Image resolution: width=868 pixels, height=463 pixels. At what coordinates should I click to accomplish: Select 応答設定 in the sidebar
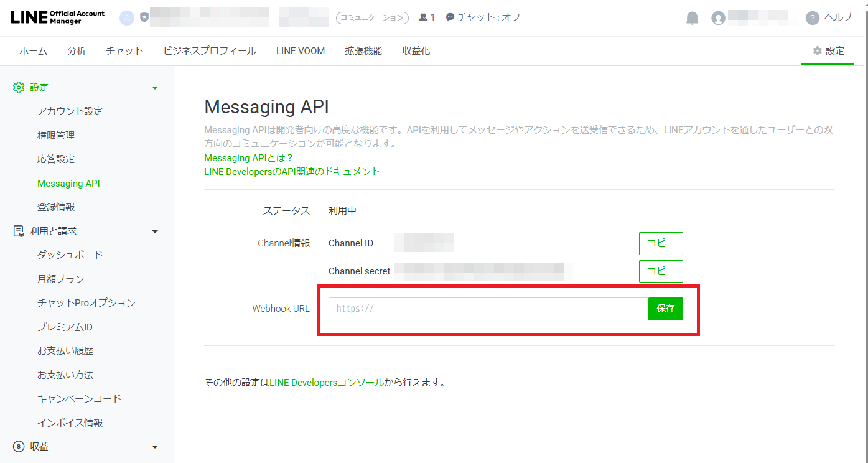[x=56, y=159]
